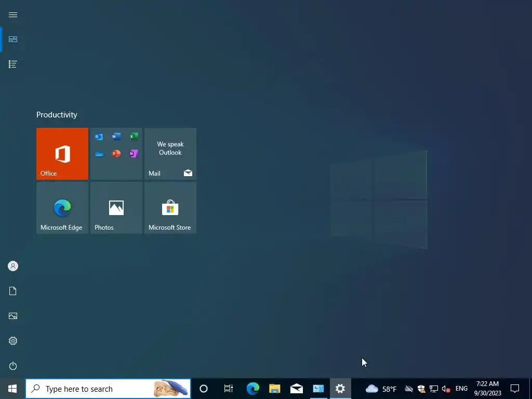Screen dimensions: 532x399
Task: Open the Microsoft Store tile
Action: [x=170, y=208]
